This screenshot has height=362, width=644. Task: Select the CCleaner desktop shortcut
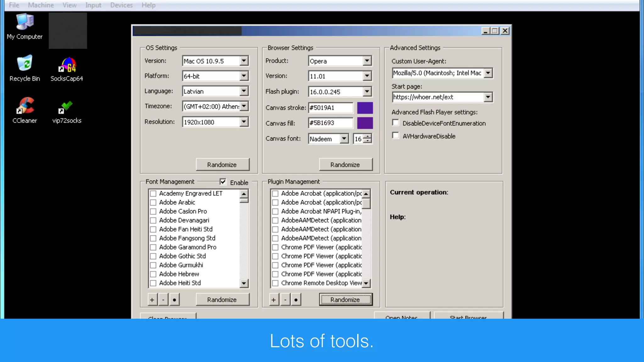[x=25, y=110]
